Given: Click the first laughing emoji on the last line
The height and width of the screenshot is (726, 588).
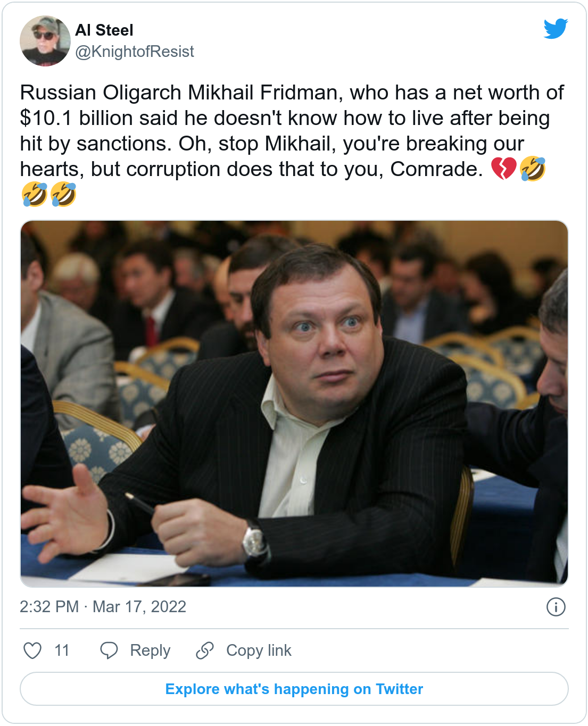Looking at the screenshot, I should point(35,194).
